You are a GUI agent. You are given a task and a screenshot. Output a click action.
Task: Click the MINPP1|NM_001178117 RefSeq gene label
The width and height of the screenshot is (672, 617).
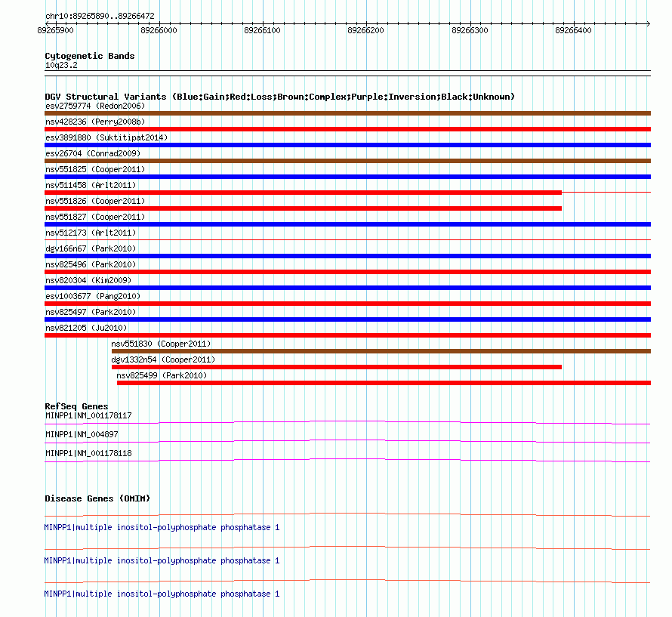coord(88,415)
